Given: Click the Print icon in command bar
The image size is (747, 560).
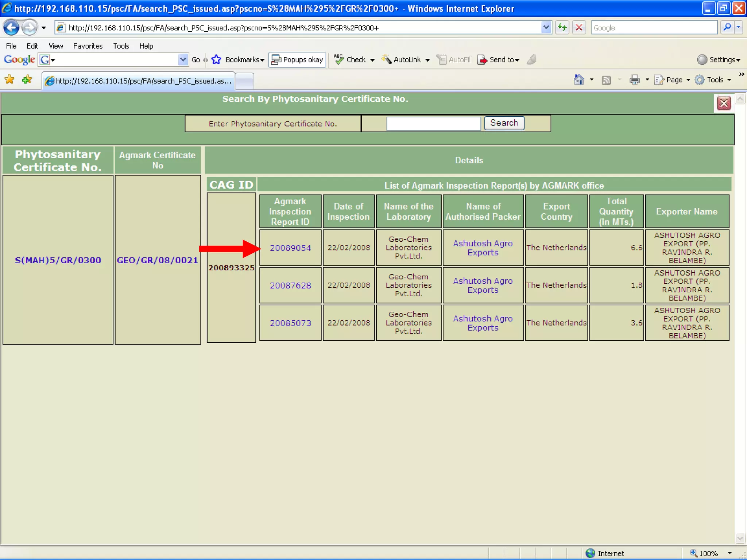Looking at the screenshot, I should point(635,80).
